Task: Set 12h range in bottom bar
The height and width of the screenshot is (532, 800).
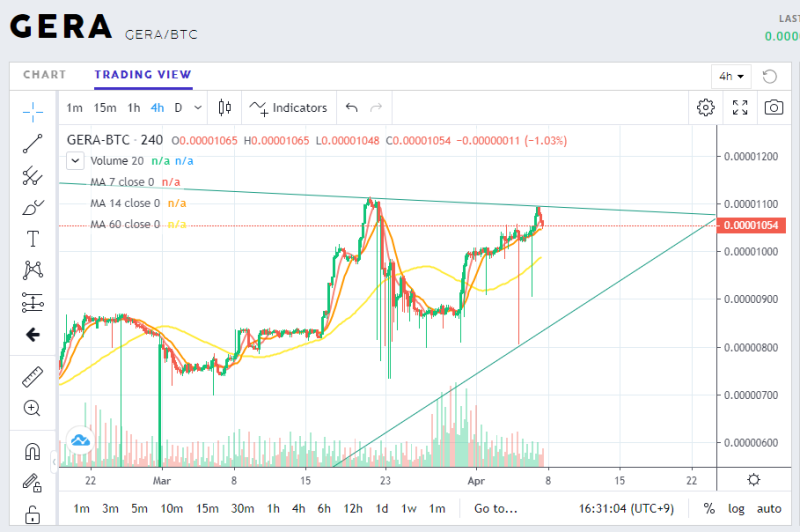Action: pyautogui.click(x=353, y=509)
